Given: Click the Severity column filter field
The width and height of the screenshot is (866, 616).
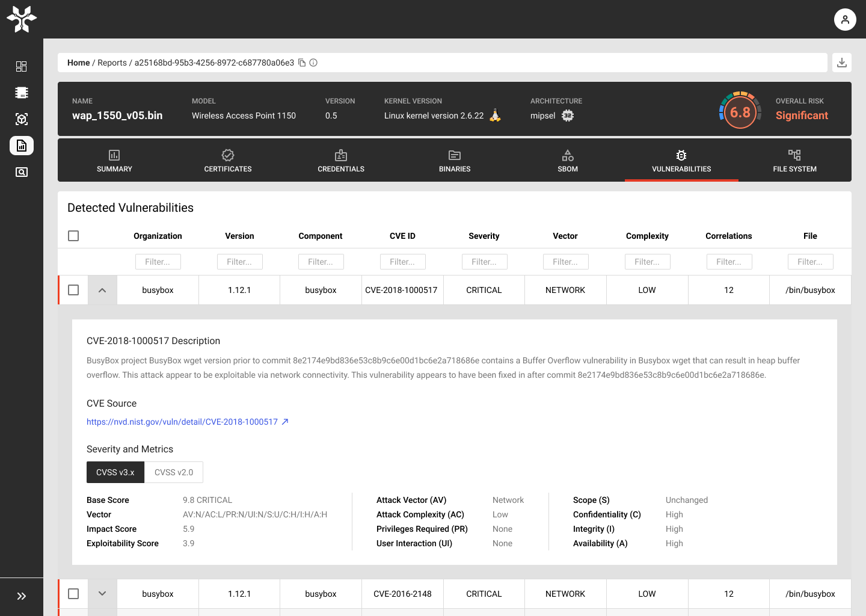Looking at the screenshot, I should tap(484, 261).
